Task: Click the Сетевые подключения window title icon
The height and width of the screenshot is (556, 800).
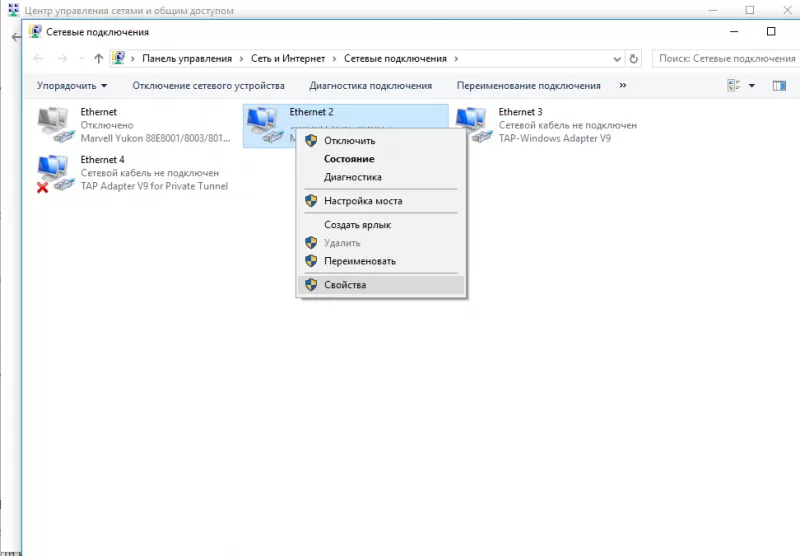Action: [x=35, y=32]
